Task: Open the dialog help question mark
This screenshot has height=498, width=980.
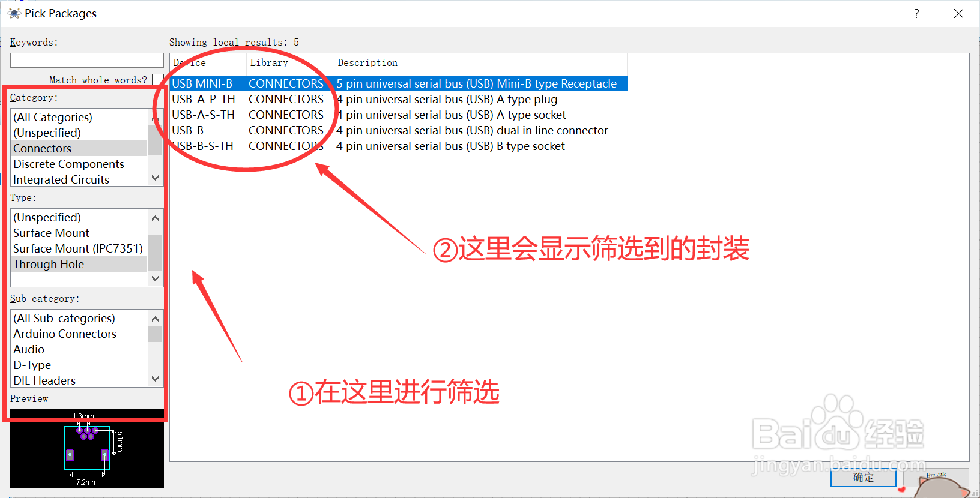Action: 916,13
